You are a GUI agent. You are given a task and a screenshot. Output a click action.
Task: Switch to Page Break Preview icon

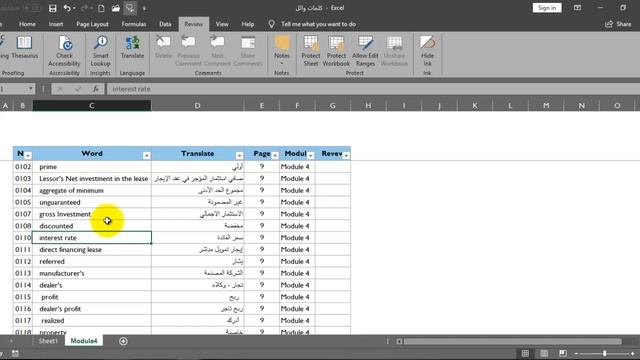(x=563, y=353)
